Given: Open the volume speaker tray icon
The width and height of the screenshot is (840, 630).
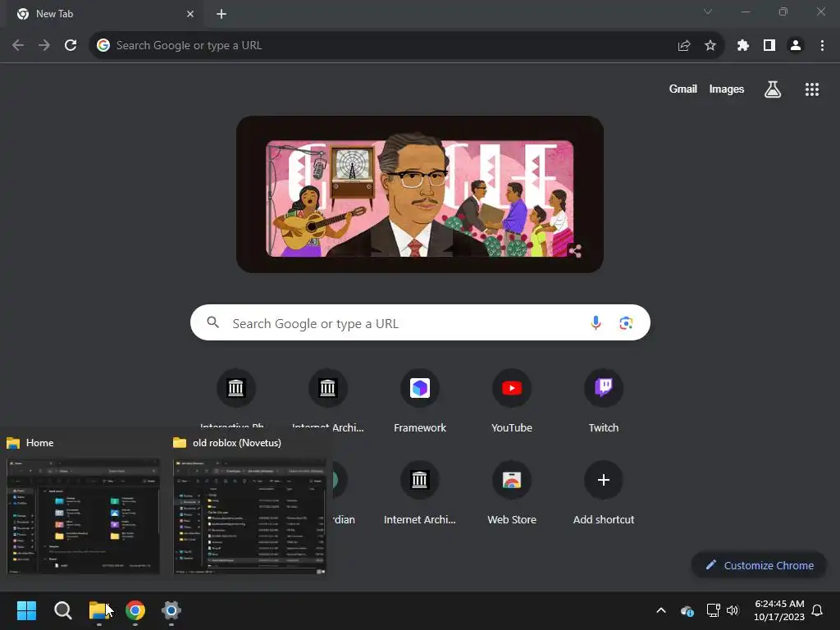Looking at the screenshot, I should tap(733, 610).
